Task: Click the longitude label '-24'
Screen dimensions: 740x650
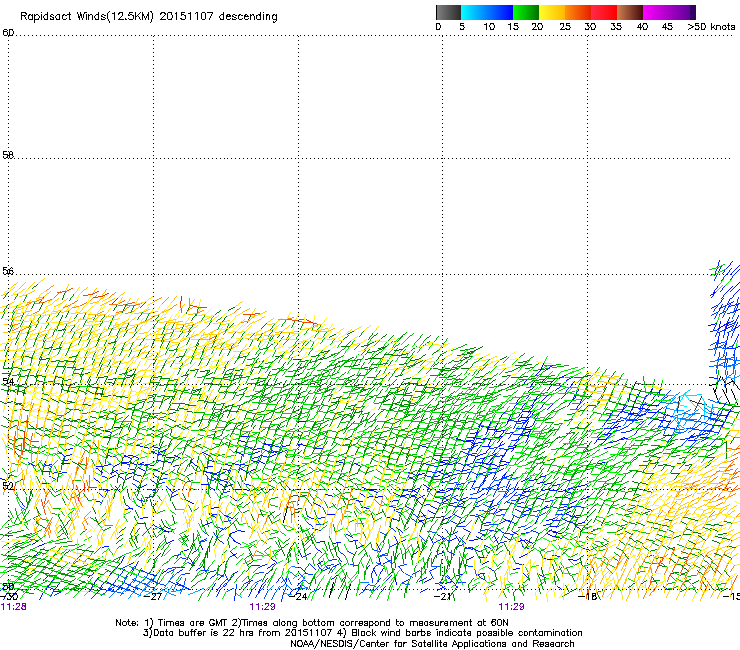Action: [298, 597]
